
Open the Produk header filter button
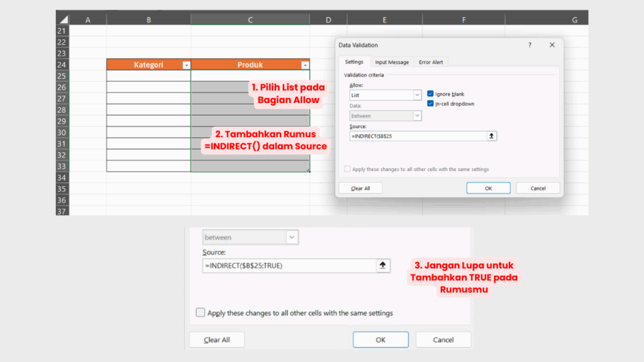click(305, 65)
